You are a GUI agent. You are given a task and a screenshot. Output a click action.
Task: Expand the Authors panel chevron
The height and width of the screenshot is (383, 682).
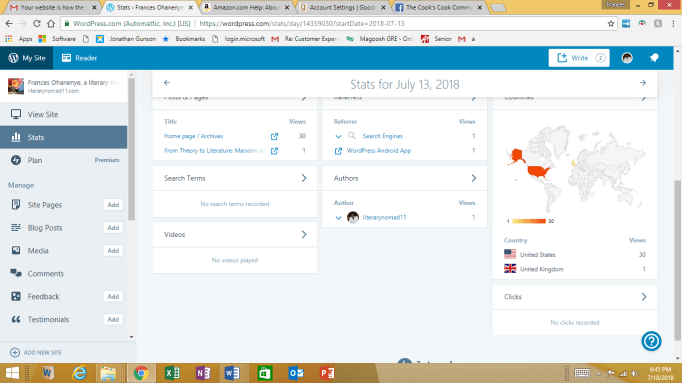click(474, 178)
